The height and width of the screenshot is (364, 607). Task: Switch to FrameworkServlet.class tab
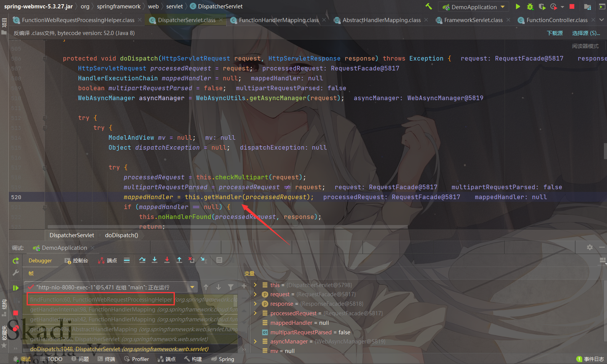pos(473,20)
